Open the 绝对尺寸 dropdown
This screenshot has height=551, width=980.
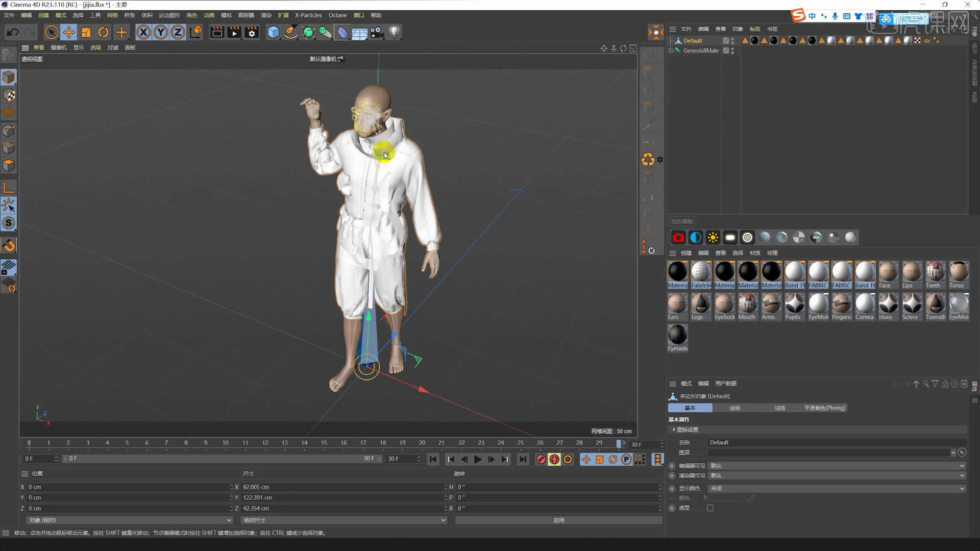[x=342, y=520]
